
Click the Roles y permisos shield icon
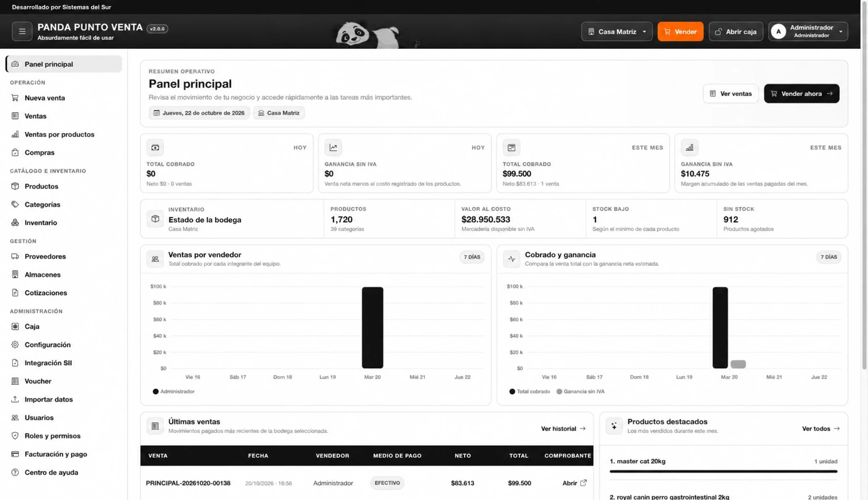click(x=15, y=436)
